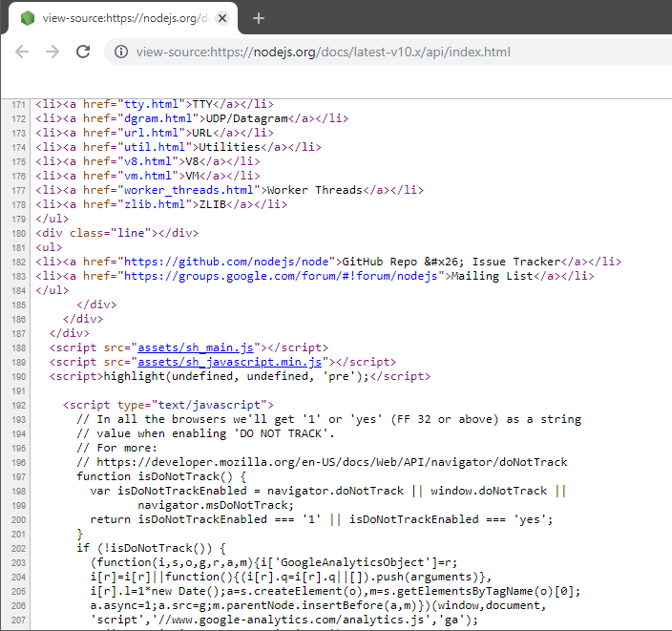Click "i[r].l=1*new Date();" on line 205
The image size is (672, 631).
click(x=157, y=591)
